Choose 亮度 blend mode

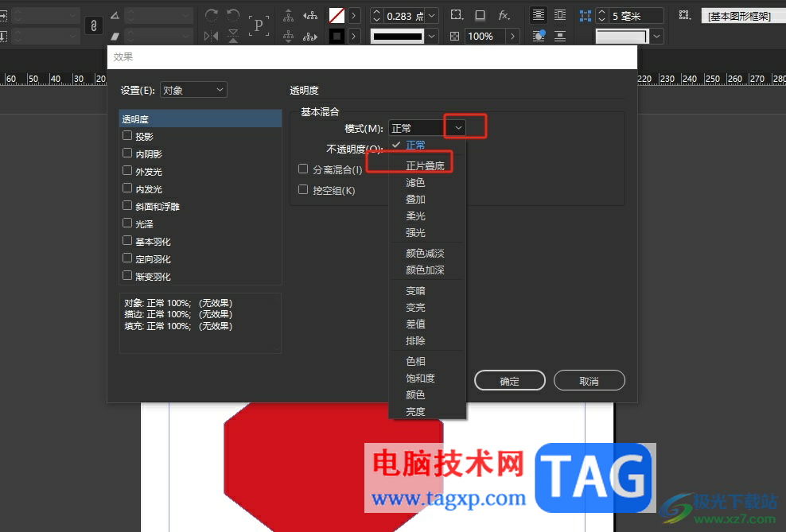coord(415,412)
